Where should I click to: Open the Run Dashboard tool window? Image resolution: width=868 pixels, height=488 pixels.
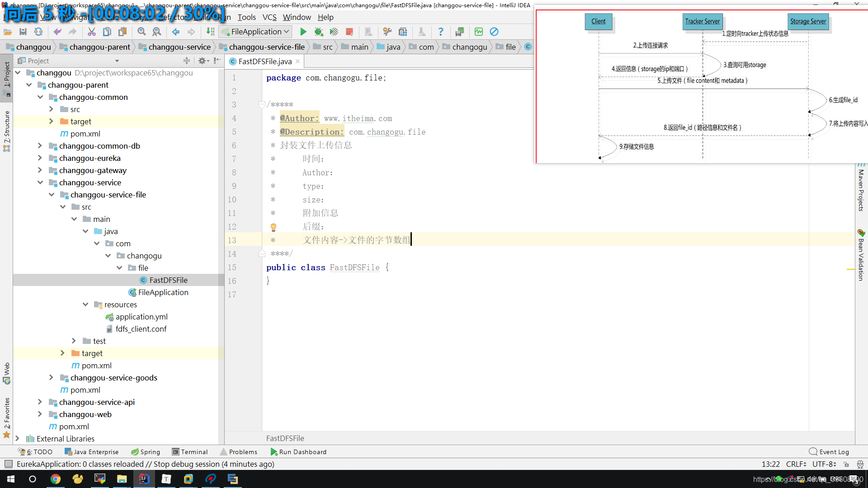pos(298,452)
